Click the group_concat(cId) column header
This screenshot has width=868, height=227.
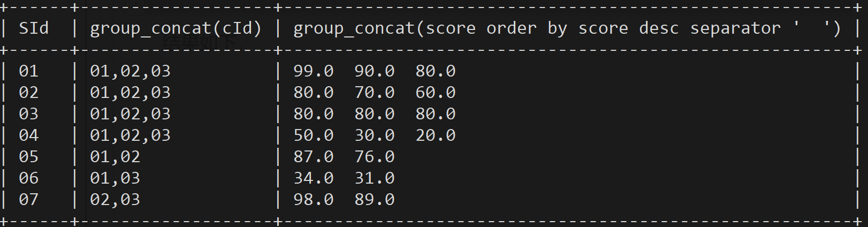coord(176,28)
